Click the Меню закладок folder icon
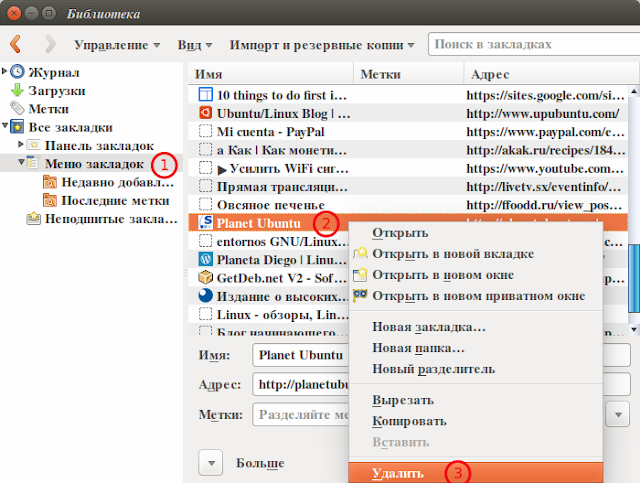 click(33, 162)
